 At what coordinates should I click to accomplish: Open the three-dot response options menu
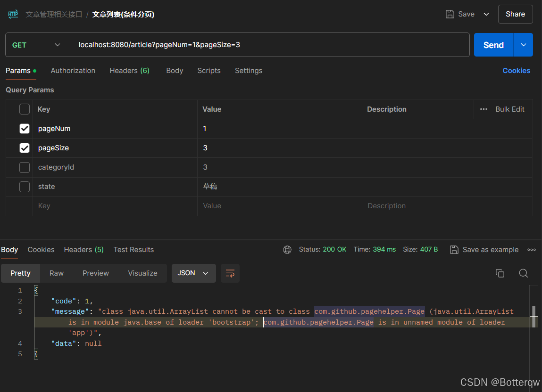532,250
